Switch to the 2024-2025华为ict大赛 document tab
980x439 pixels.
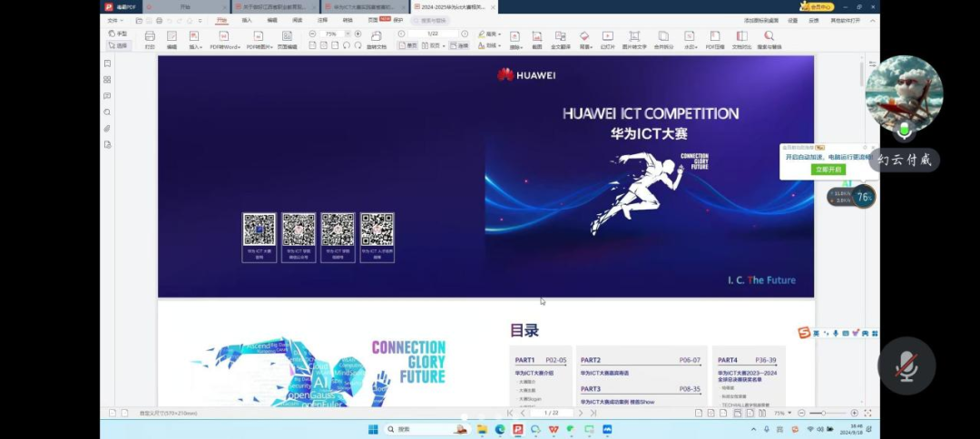pos(454,7)
